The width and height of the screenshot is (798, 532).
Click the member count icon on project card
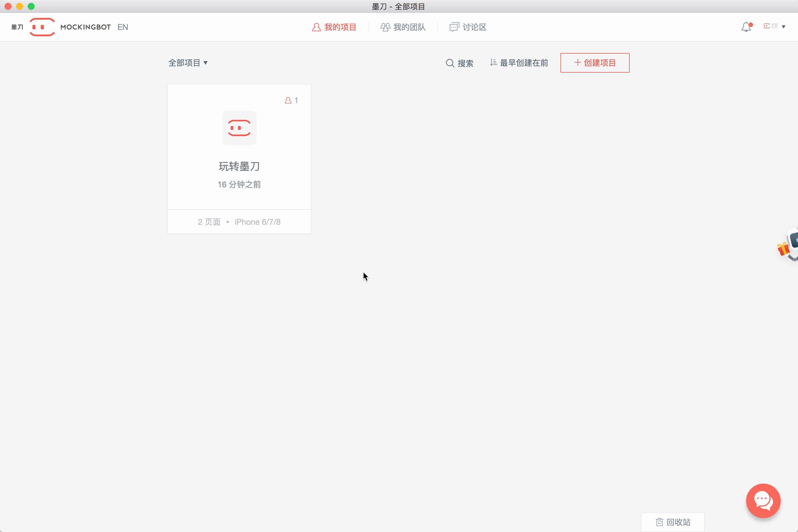[x=288, y=100]
